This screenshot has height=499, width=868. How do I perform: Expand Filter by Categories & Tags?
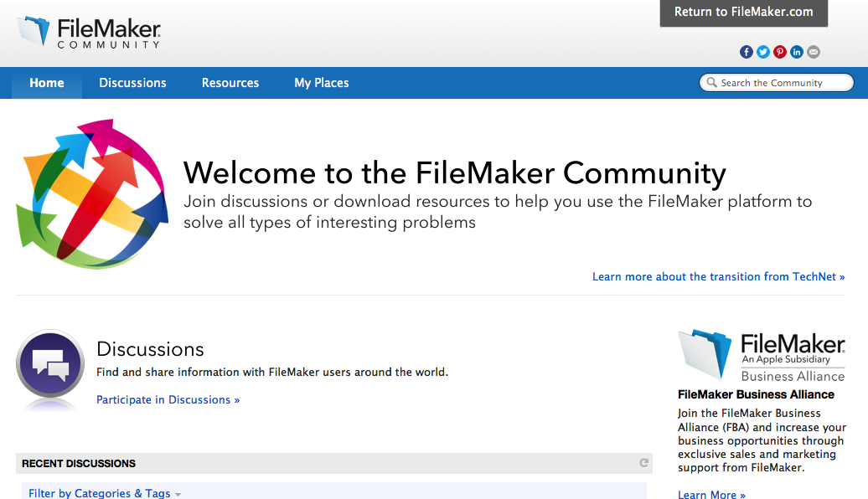click(105, 493)
